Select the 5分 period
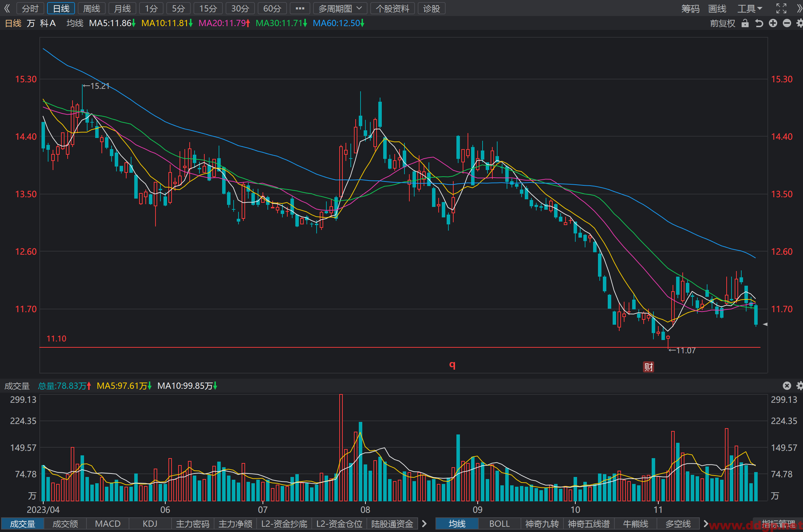This screenshot has width=803, height=532. 178,8
